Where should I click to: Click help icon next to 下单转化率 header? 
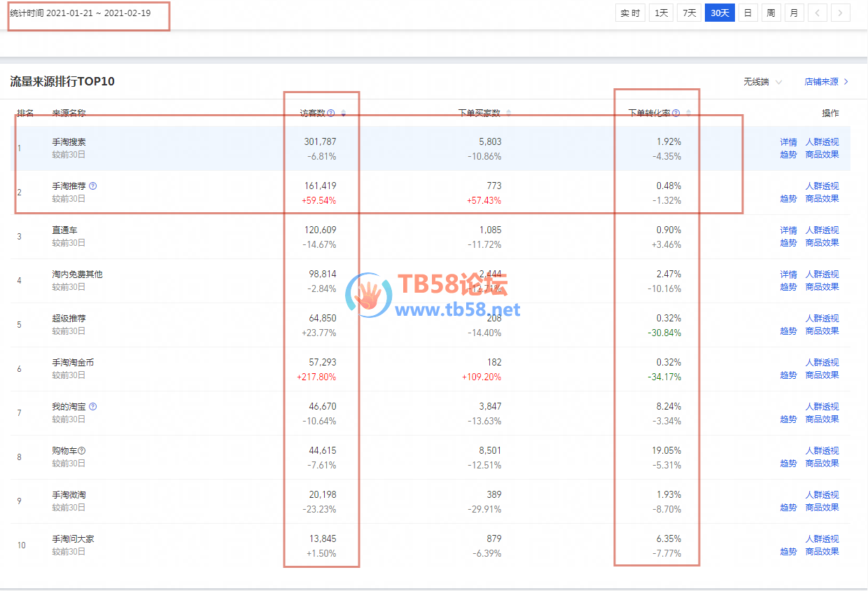[x=675, y=113]
